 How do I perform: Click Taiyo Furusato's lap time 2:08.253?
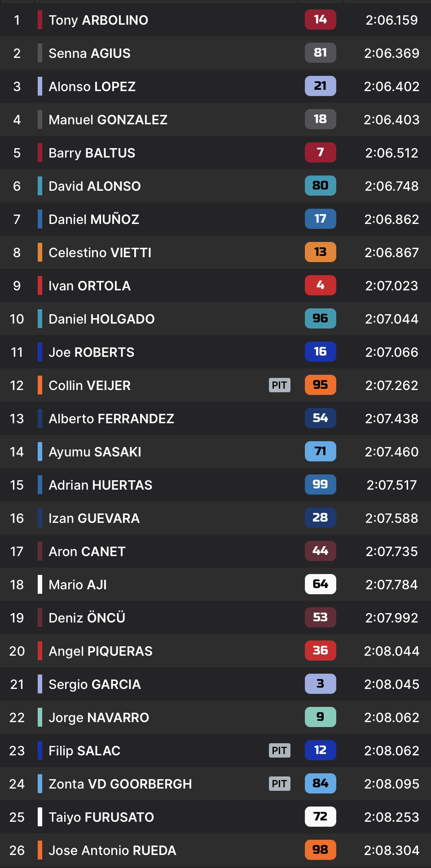pyautogui.click(x=391, y=817)
